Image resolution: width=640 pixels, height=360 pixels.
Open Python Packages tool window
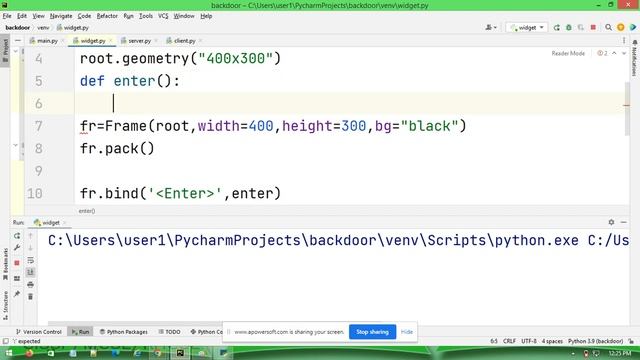(x=124, y=332)
